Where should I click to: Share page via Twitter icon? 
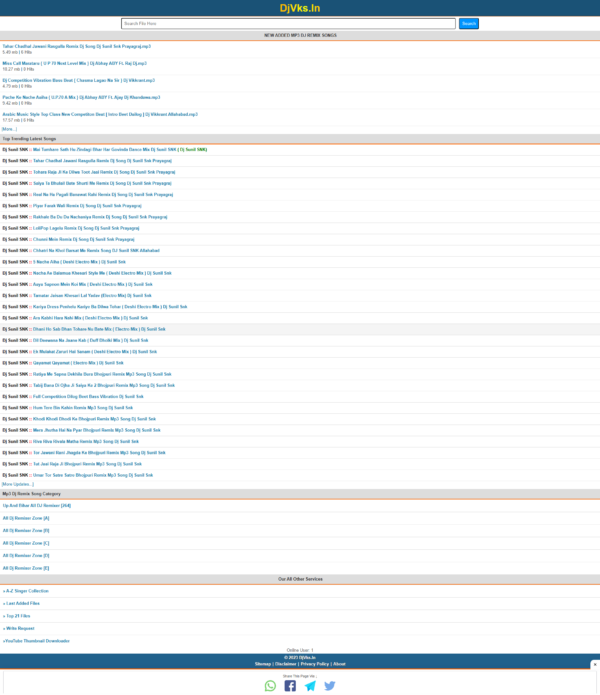[330, 686]
